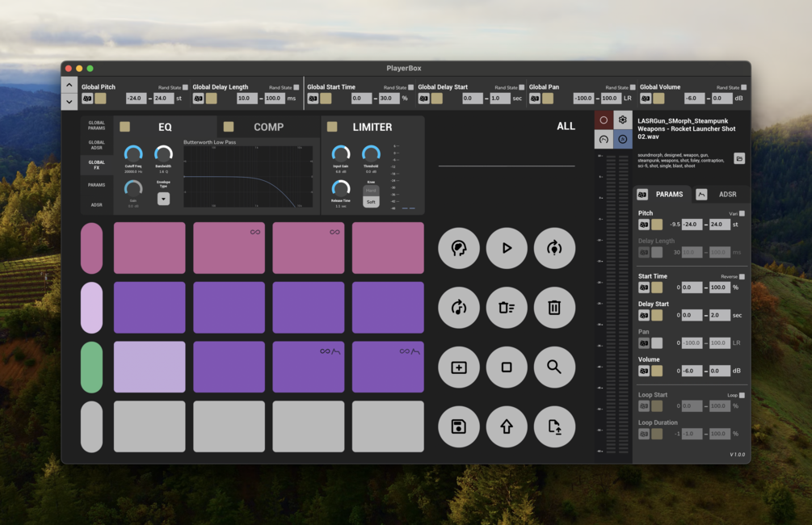Click the cycle arrows with music note icon
The height and width of the screenshot is (525, 812).
[x=459, y=308]
